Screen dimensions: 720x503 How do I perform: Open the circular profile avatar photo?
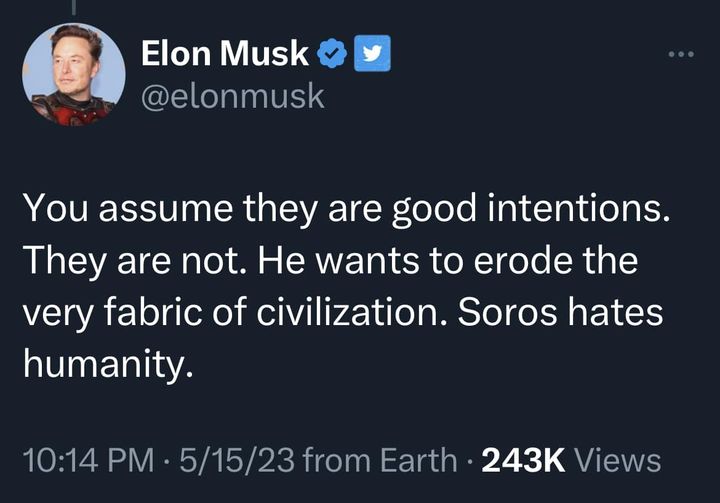[x=73, y=74]
